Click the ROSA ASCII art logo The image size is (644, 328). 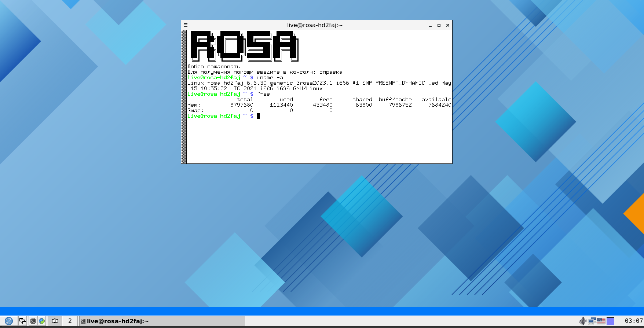[x=244, y=46]
